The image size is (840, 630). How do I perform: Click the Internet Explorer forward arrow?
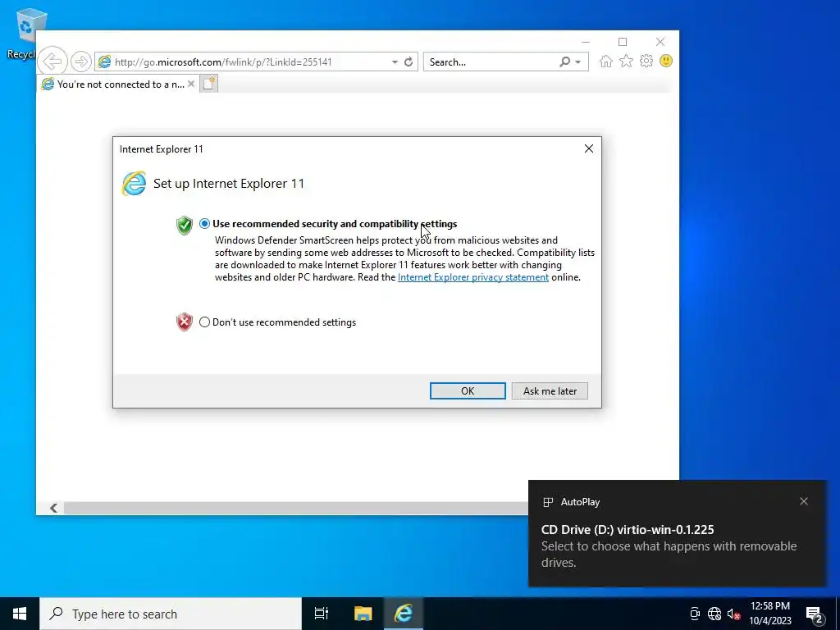81,62
